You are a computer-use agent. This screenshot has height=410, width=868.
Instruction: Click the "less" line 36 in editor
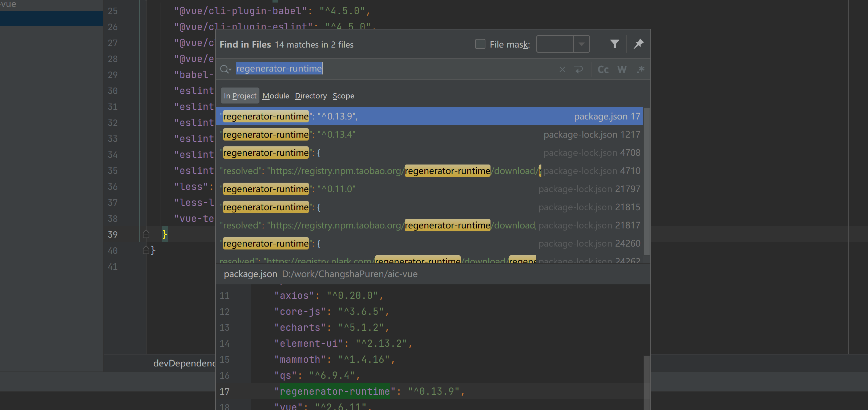pos(194,187)
